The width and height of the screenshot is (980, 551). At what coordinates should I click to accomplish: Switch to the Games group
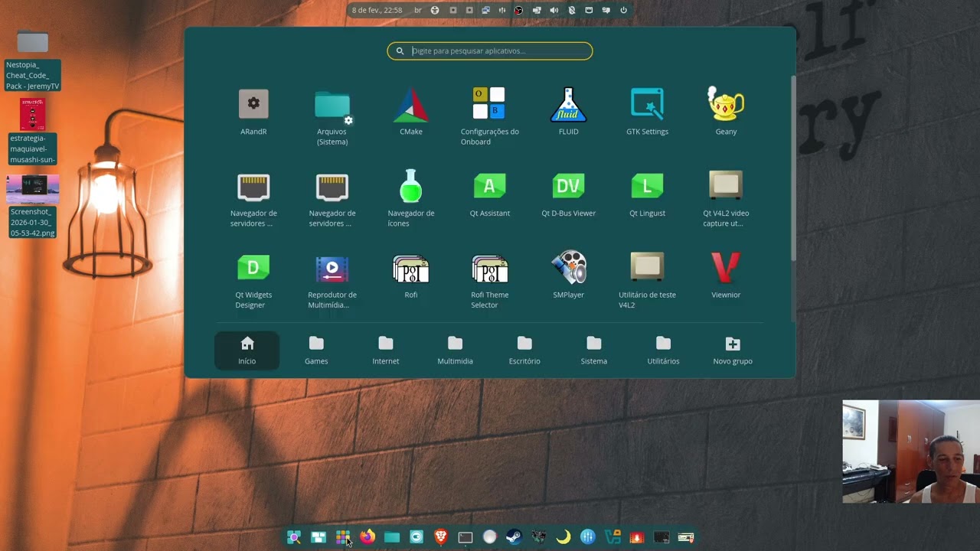click(316, 350)
